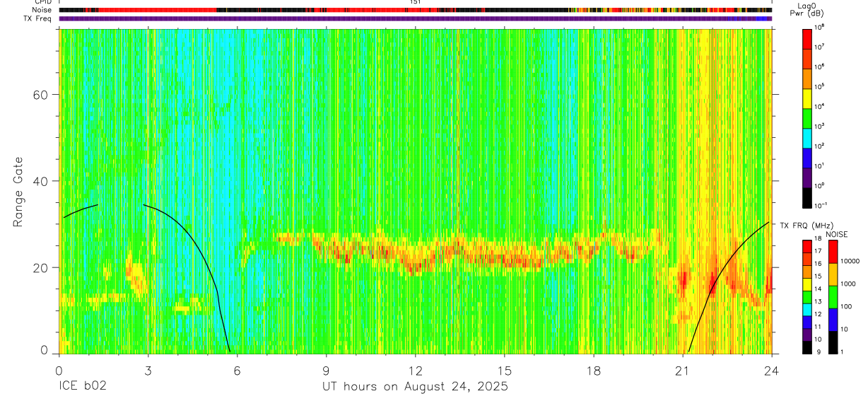This screenshot has height=401, width=868.
Task: Pick the red segment of the Lag0 power colorbar
Action: coord(807,37)
